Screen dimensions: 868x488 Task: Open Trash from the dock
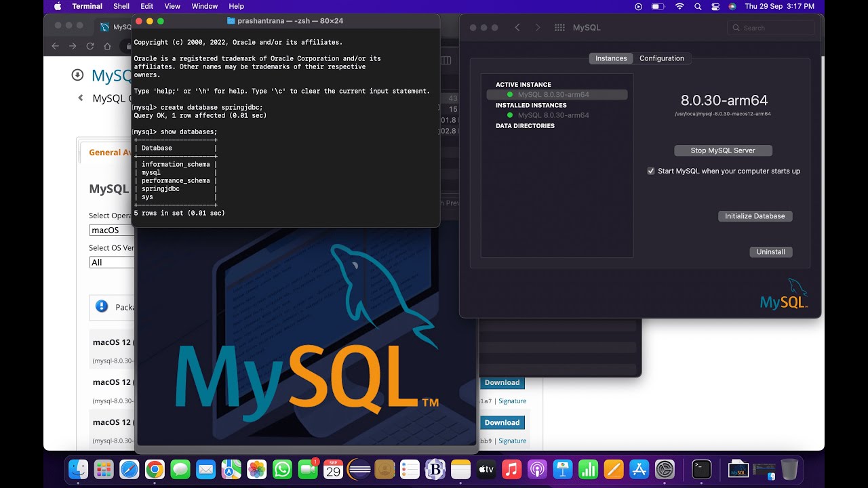(x=789, y=469)
